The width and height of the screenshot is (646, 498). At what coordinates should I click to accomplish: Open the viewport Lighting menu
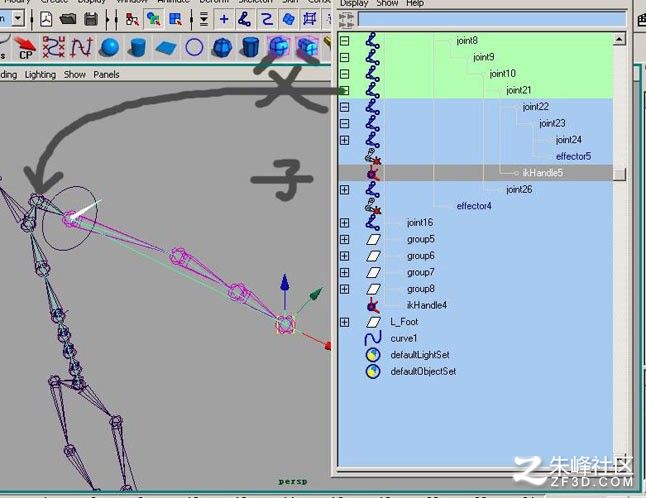click(x=40, y=75)
